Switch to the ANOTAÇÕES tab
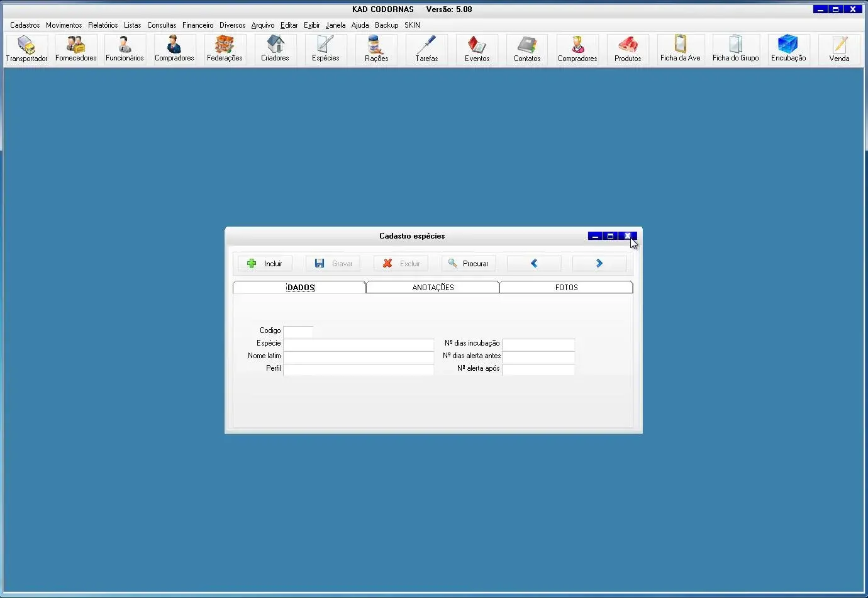Viewport: 868px width, 598px height. (433, 287)
